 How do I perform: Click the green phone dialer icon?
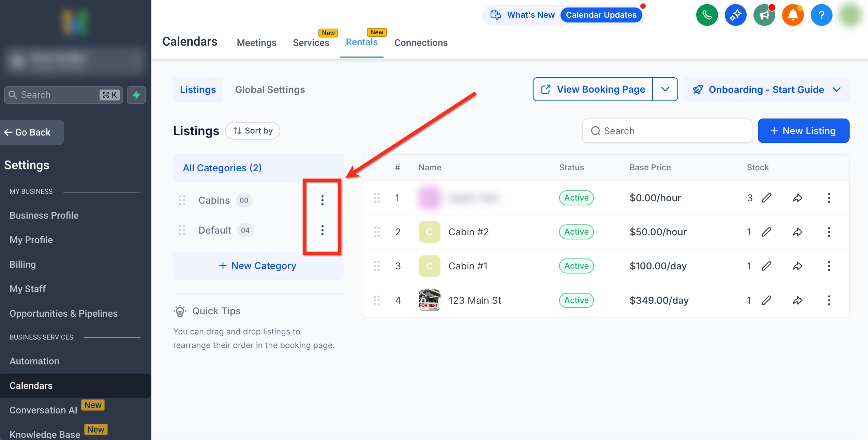click(x=707, y=15)
